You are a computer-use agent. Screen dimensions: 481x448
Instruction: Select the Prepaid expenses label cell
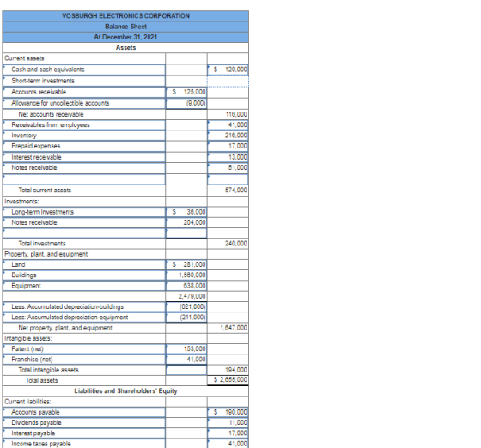(84, 146)
